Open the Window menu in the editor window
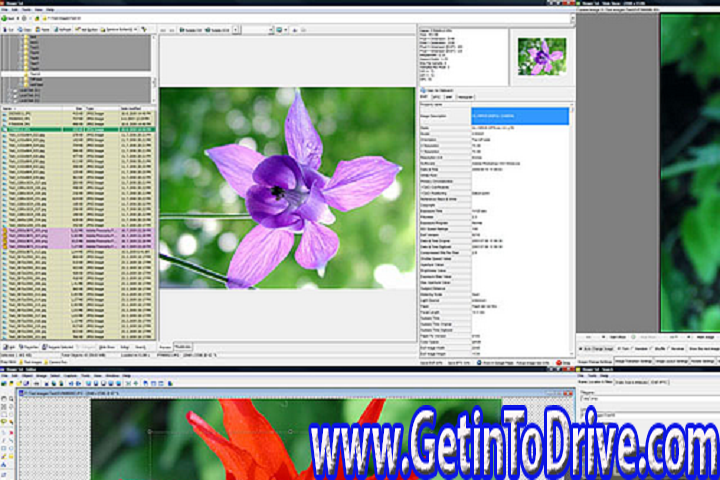The image size is (720, 480). point(112,376)
